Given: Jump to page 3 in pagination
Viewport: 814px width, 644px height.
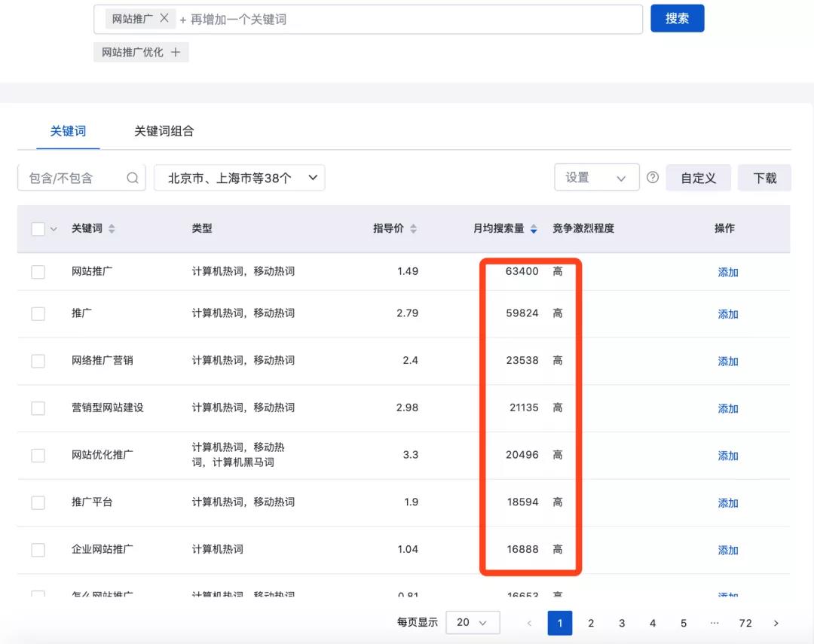Looking at the screenshot, I should point(622,623).
